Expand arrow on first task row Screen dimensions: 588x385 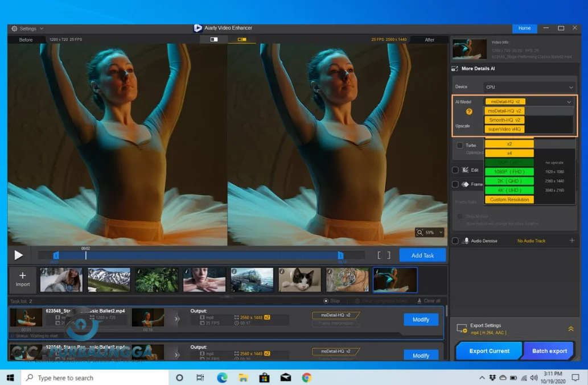tap(176, 319)
